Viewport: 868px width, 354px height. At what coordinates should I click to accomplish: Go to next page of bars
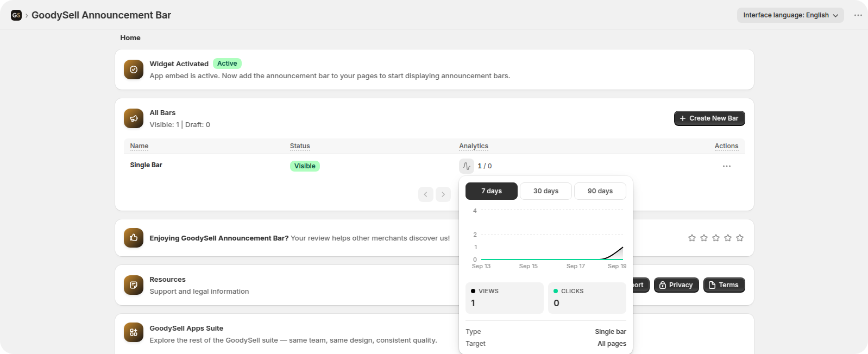point(443,194)
